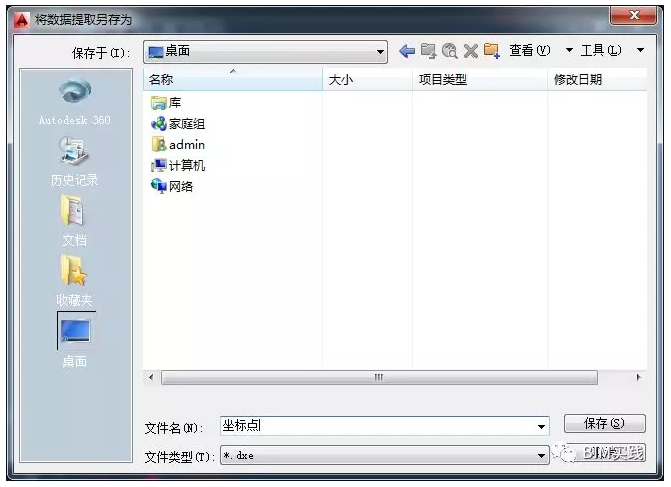Click the horizontal scrollbar thumb
The image size is (671, 487).
379,377
